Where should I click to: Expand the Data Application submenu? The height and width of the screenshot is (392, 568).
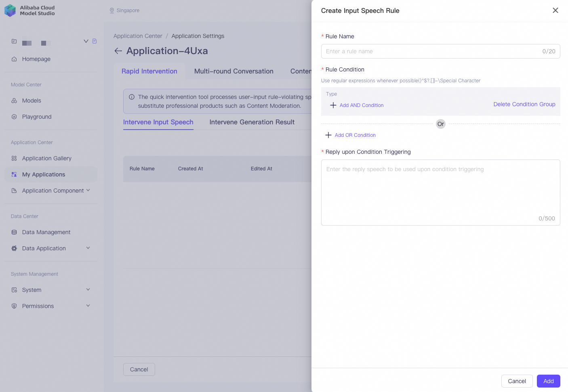tap(88, 248)
